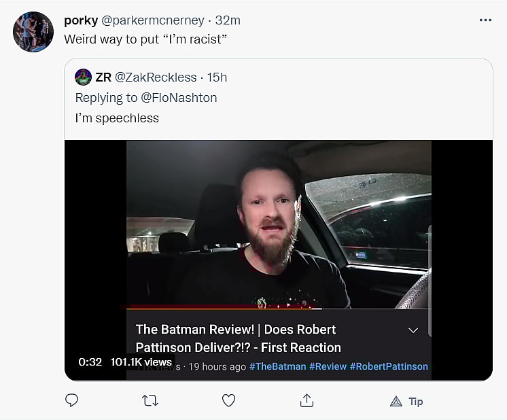Open porky's profile picture
Image resolution: width=507 pixels, height=420 pixels.
pyautogui.click(x=33, y=32)
